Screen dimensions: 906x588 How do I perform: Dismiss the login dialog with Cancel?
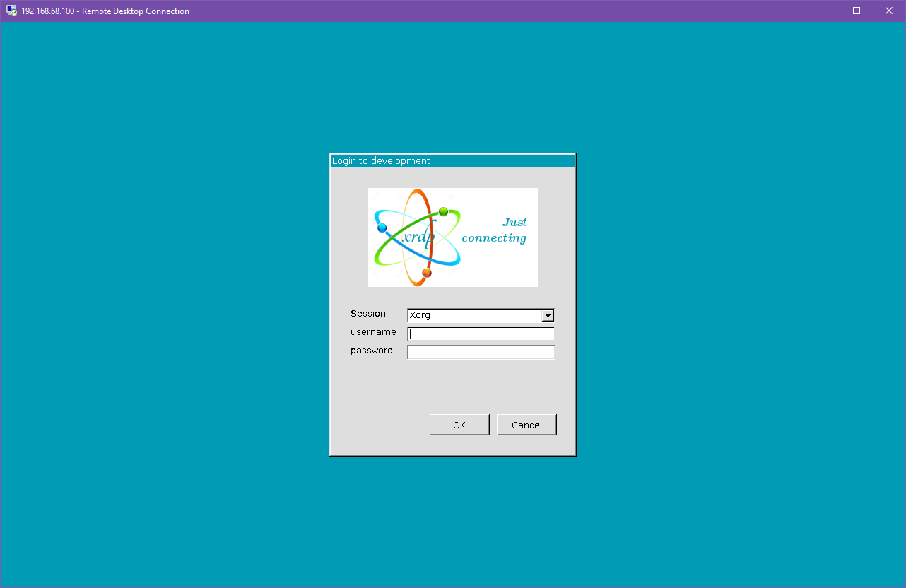coord(526,425)
